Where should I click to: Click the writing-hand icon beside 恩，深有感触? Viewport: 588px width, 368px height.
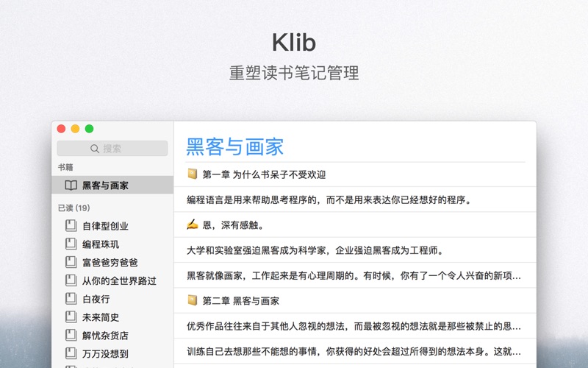point(193,224)
